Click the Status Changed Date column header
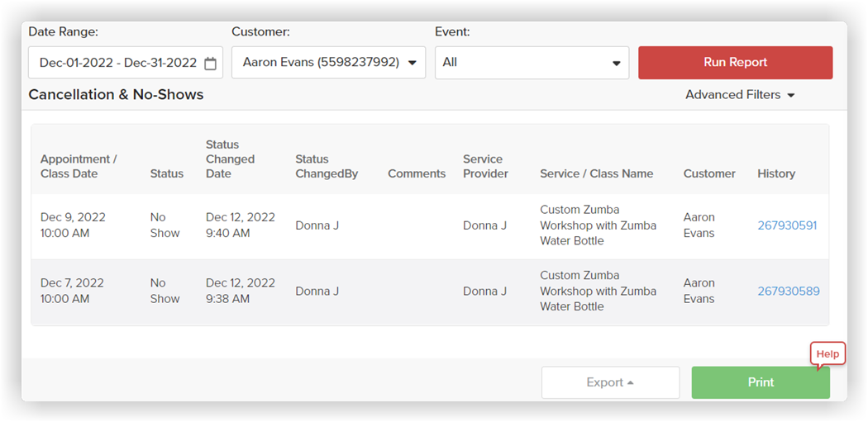The height and width of the screenshot is (422, 868). click(230, 159)
